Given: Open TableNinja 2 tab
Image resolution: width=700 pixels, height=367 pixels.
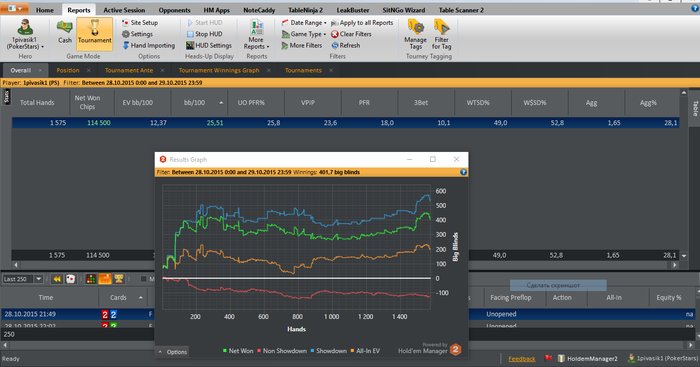Looking at the screenshot, I should pyautogui.click(x=305, y=10).
